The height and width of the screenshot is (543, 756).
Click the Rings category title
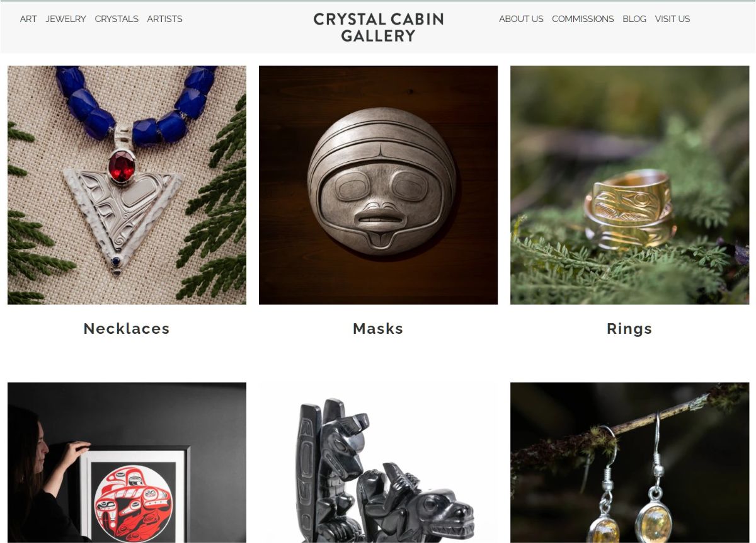629,328
